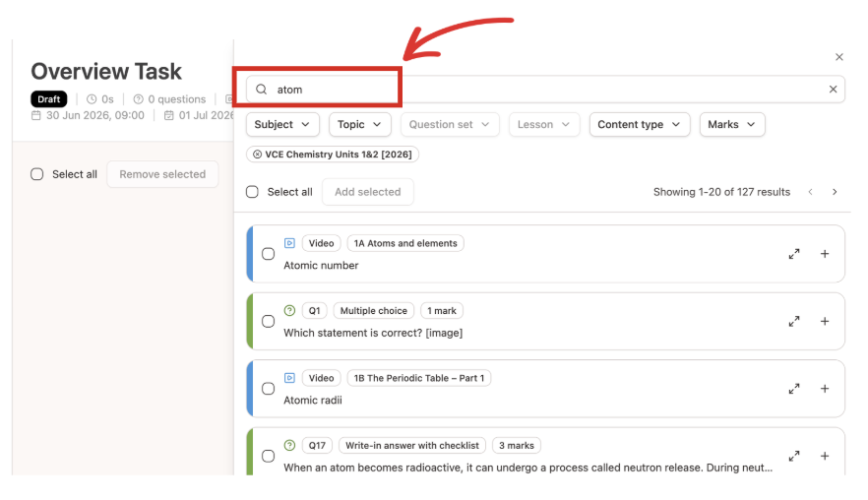Click 'Showing 1-20 of 127 results' text

[721, 192]
